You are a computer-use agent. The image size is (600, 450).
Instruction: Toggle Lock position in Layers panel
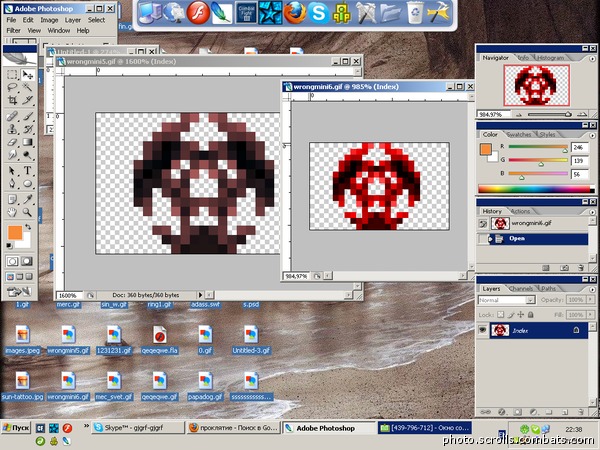click(520, 315)
